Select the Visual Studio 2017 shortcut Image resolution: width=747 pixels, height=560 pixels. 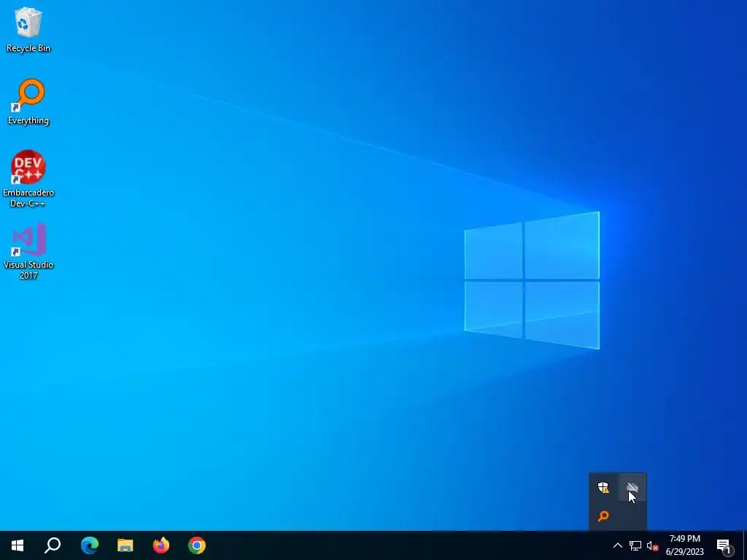28,251
